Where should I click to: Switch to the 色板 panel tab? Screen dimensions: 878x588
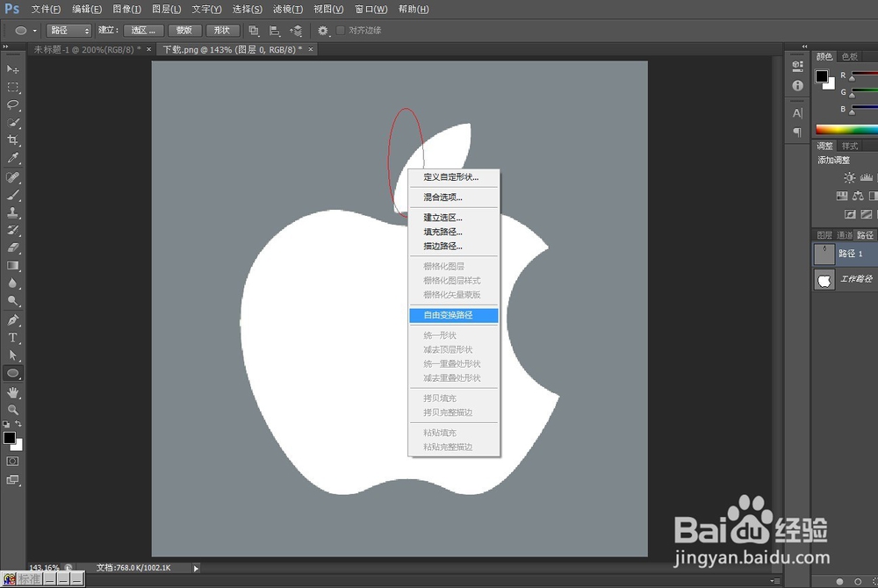pos(849,56)
